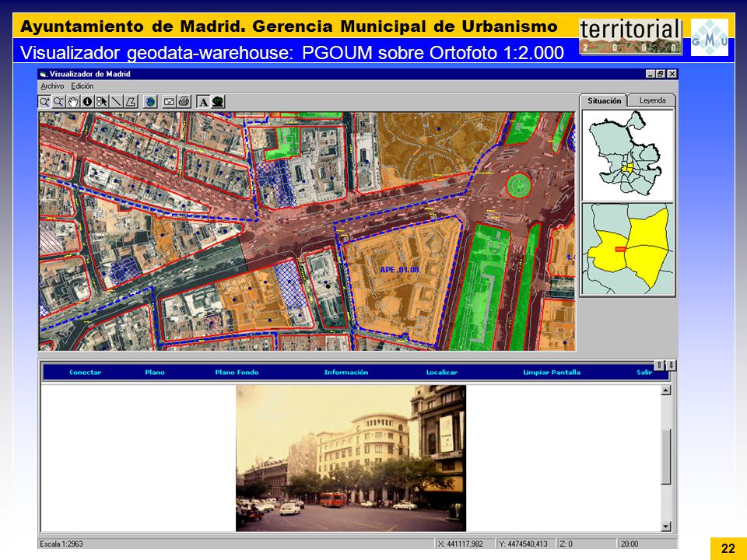The height and width of the screenshot is (560, 747).
Task: Select the zoom out magnifier tool
Action: 58,101
